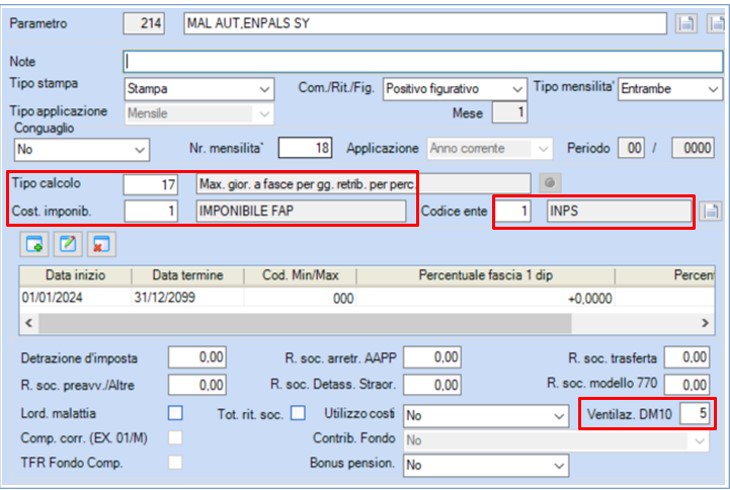Click the Parametro code field 214
This screenshot has width=730, height=490.
(x=144, y=23)
